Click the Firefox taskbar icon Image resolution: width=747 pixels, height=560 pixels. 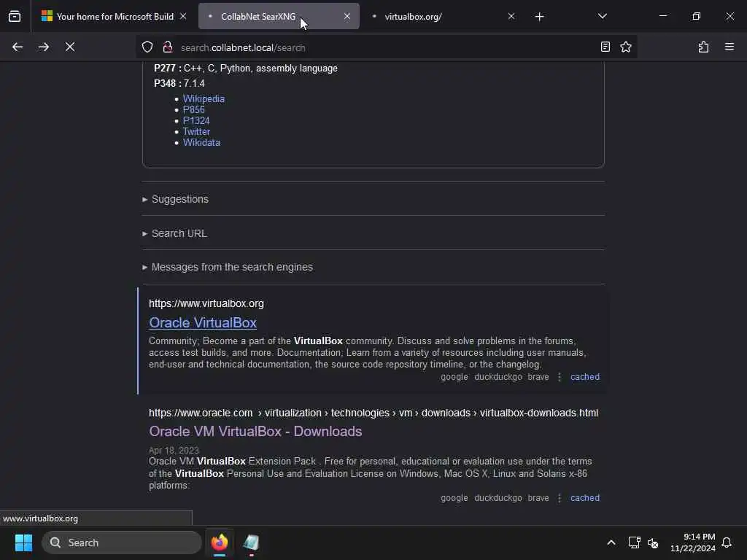click(x=220, y=542)
